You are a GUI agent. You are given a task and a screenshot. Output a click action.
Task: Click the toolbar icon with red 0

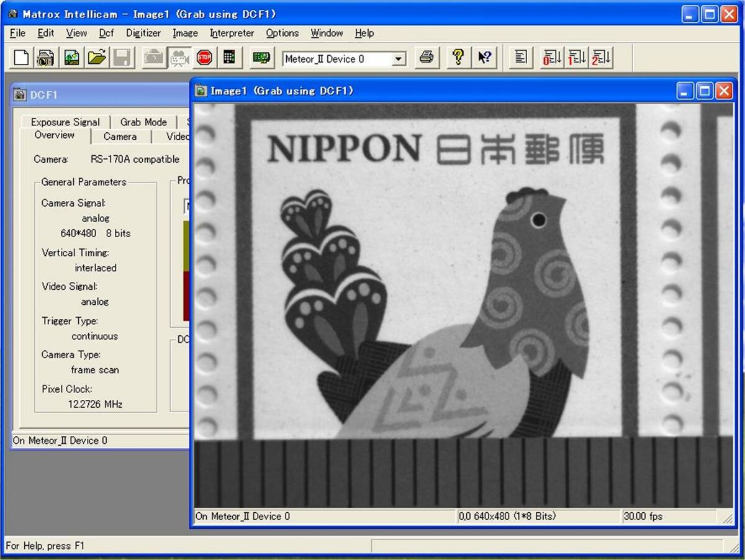point(552,58)
